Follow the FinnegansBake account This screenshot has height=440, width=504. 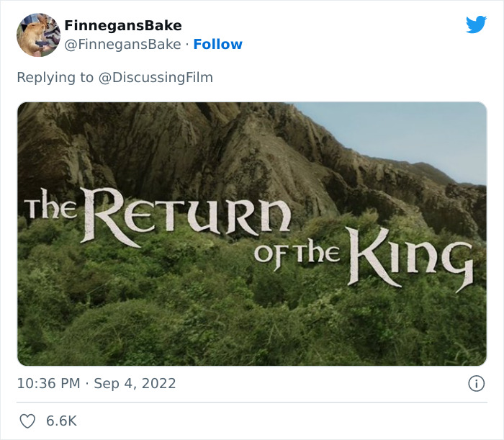(217, 45)
